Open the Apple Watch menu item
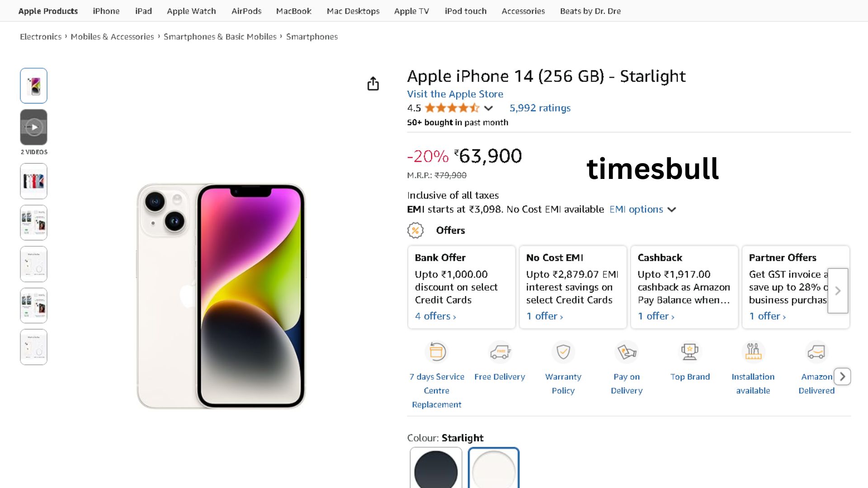This screenshot has height=488, width=868. 191,11
